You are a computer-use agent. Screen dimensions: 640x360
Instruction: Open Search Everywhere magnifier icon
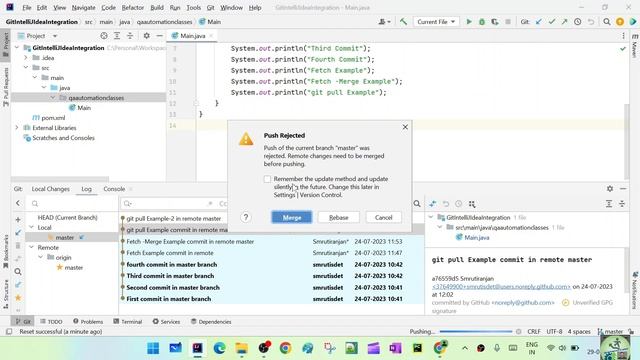pyautogui.click(x=607, y=22)
